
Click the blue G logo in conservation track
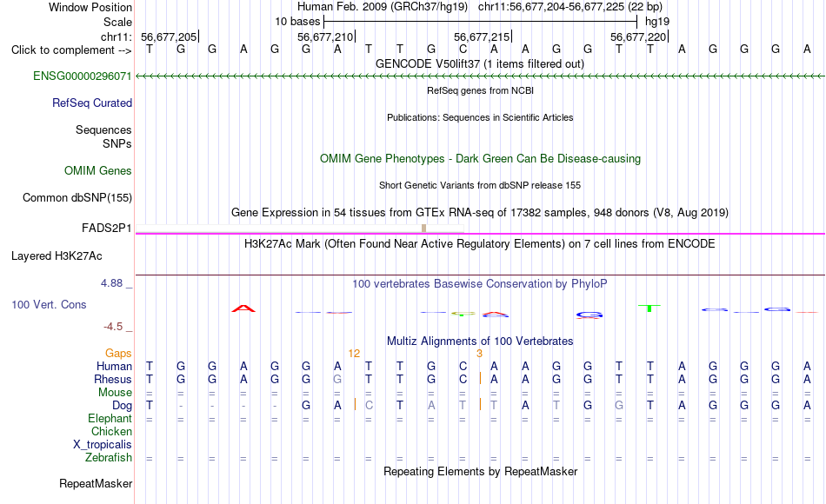tap(589, 315)
